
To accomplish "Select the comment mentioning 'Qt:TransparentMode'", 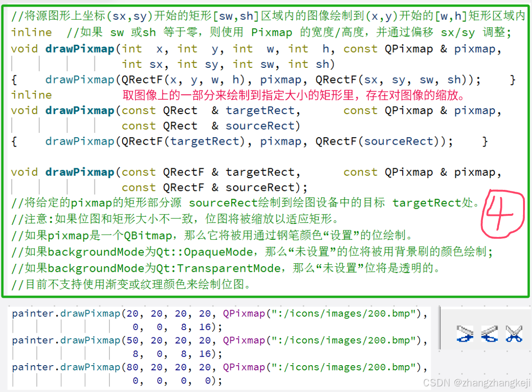I will click(226, 269).
